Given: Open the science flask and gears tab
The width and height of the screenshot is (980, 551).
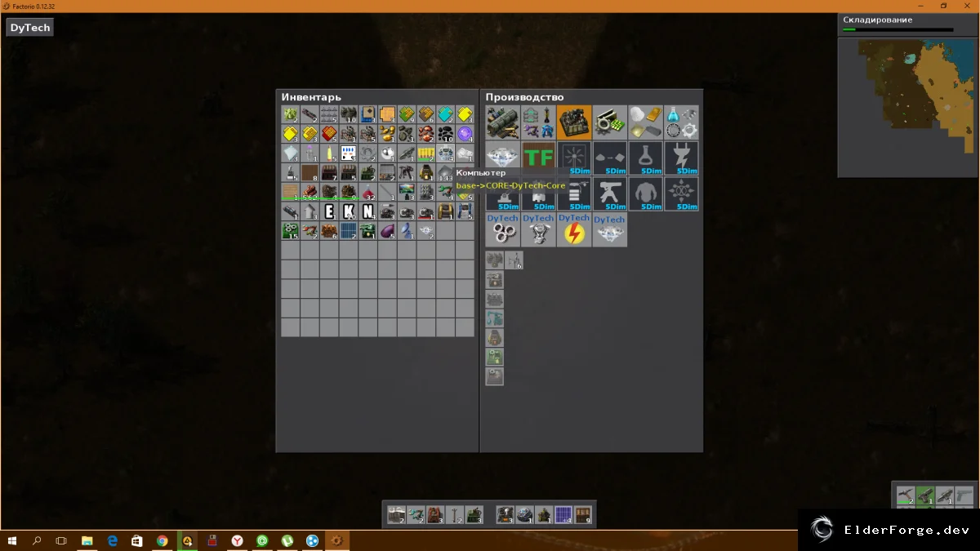Looking at the screenshot, I should coord(681,122).
